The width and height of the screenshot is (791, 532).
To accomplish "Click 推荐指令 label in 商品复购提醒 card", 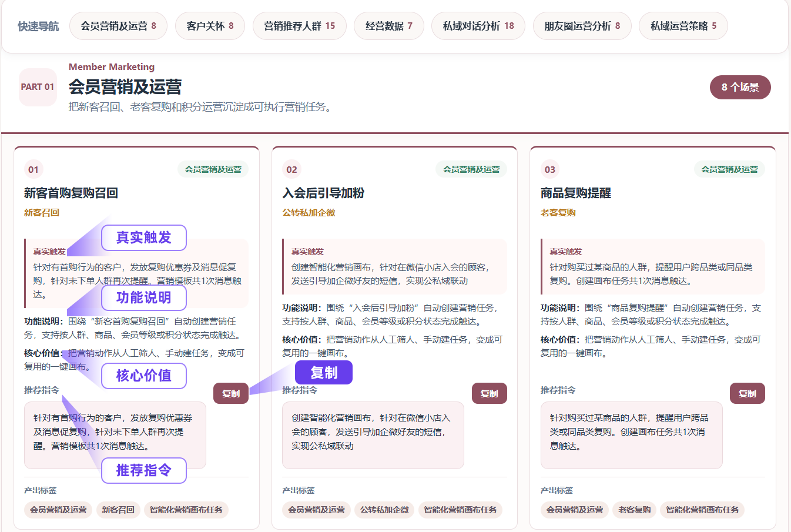I will (558, 390).
